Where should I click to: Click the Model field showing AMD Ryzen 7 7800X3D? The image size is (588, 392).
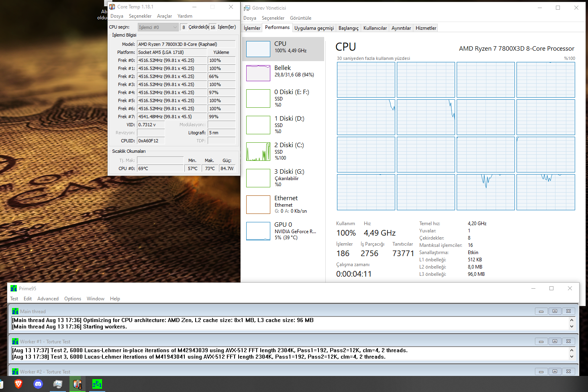(186, 44)
